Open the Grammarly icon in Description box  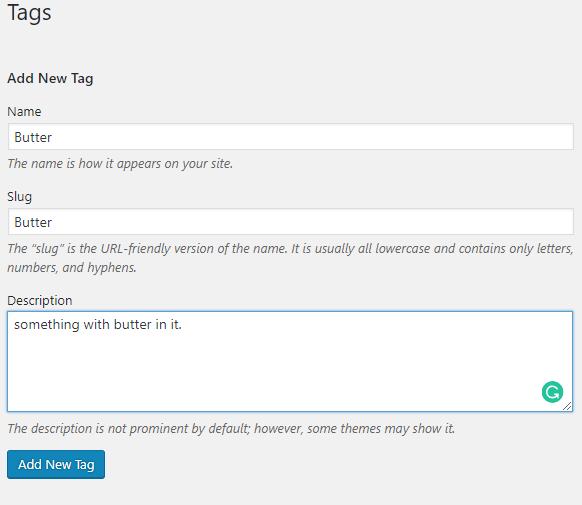click(x=552, y=392)
